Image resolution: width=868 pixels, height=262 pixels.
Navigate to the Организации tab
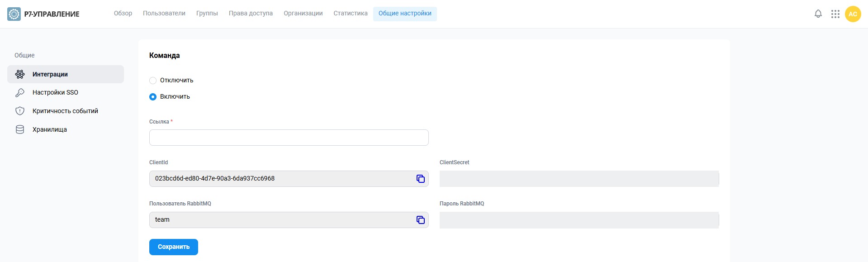(303, 14)
